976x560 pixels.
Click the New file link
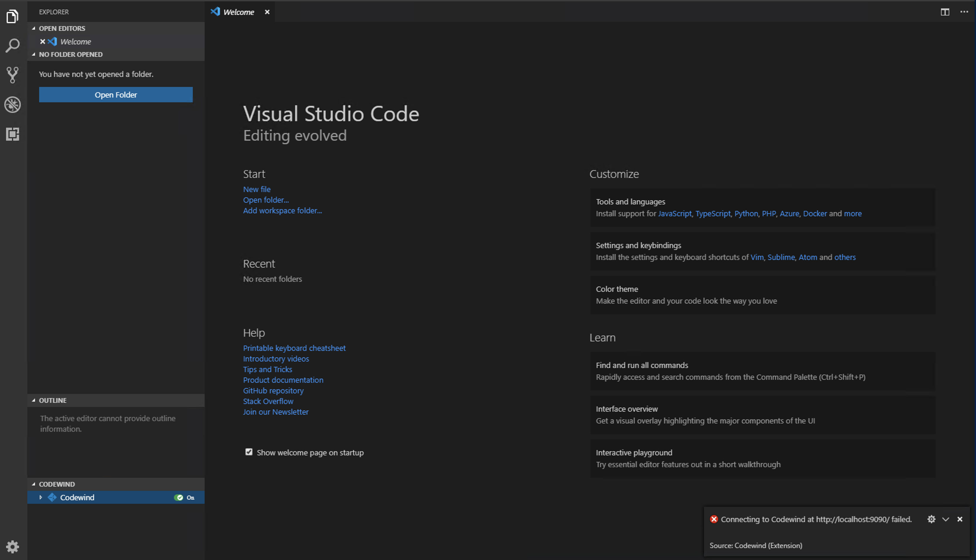pyautogui.click(x=257, y=189)
